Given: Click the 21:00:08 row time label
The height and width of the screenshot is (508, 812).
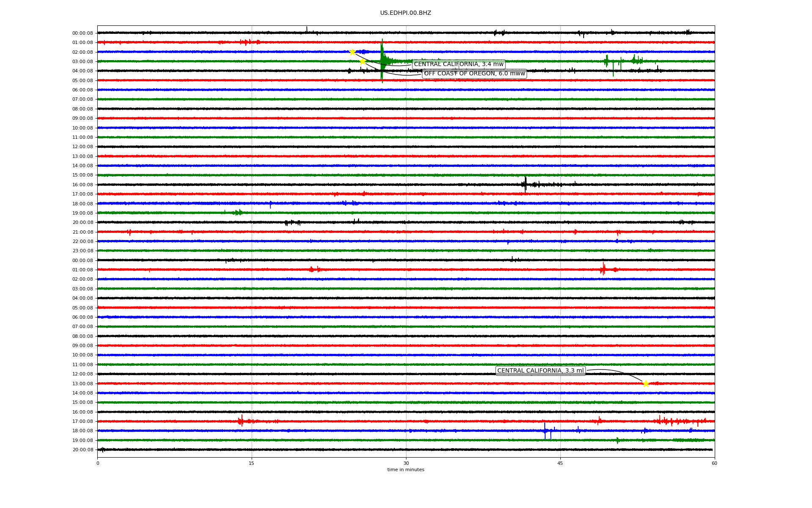Looking at the screenshot, I should coord(82,232).
